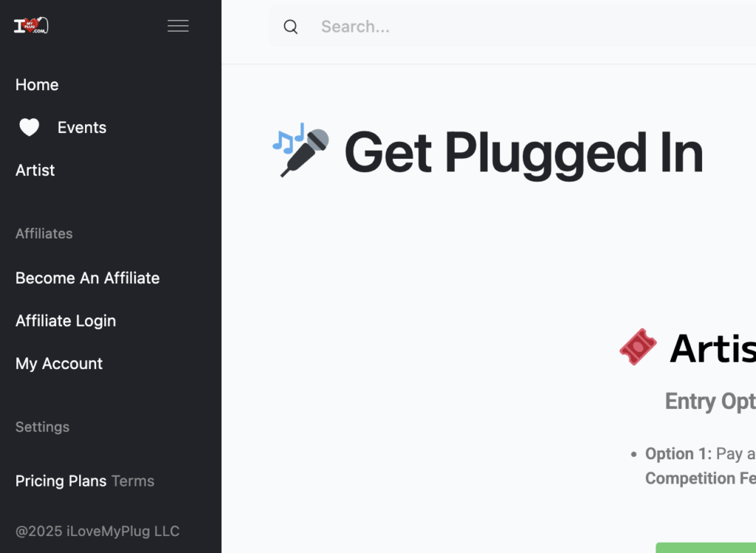Toggle the hamburger menu icon

pyautogui.click(x=178, y=26)
